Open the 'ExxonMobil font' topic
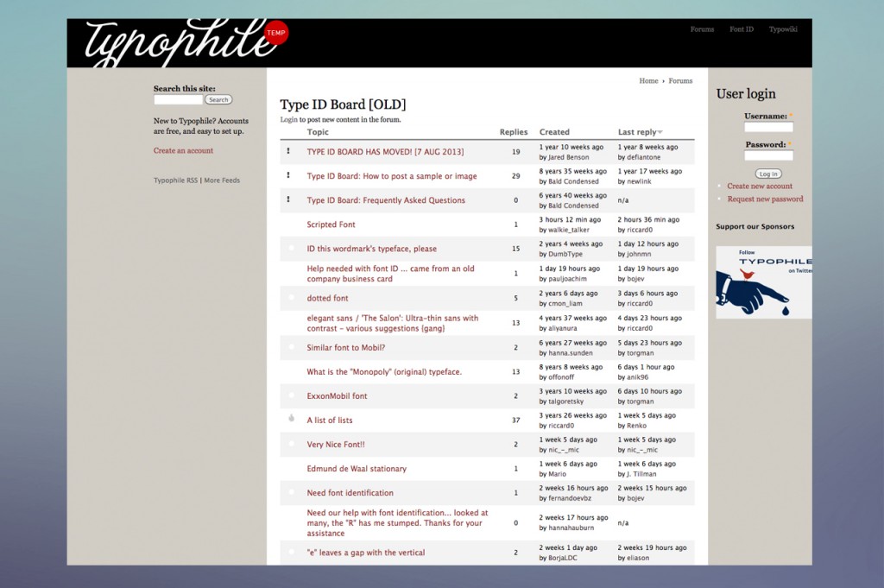The height and width of the screenshot is (588, 884). [x=337, y=396]
